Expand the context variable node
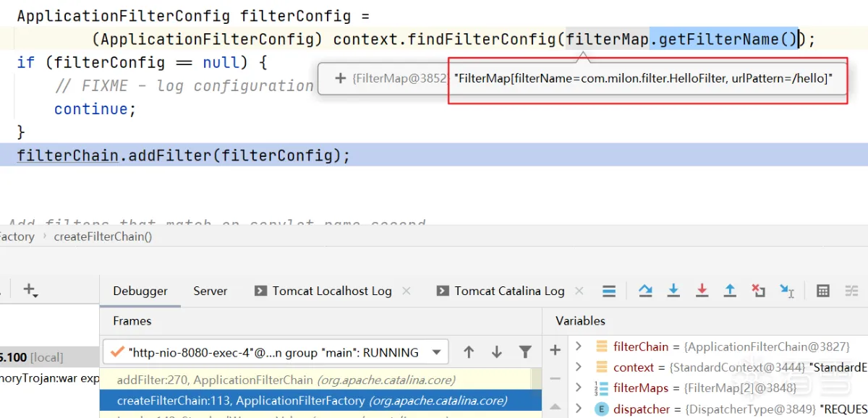 (579, 367)
